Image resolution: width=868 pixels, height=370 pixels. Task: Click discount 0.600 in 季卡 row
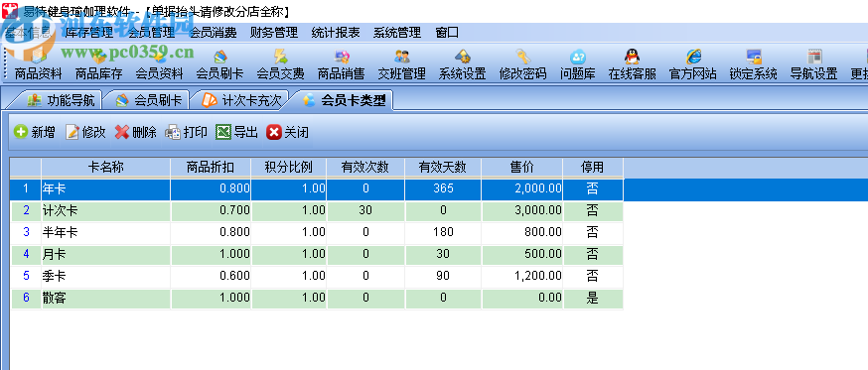(x=211, y=276)
